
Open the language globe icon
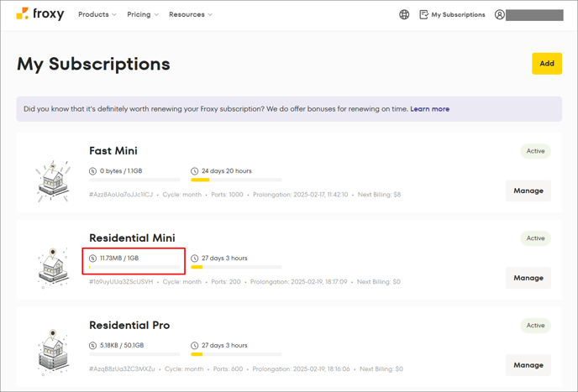[404, 14]
